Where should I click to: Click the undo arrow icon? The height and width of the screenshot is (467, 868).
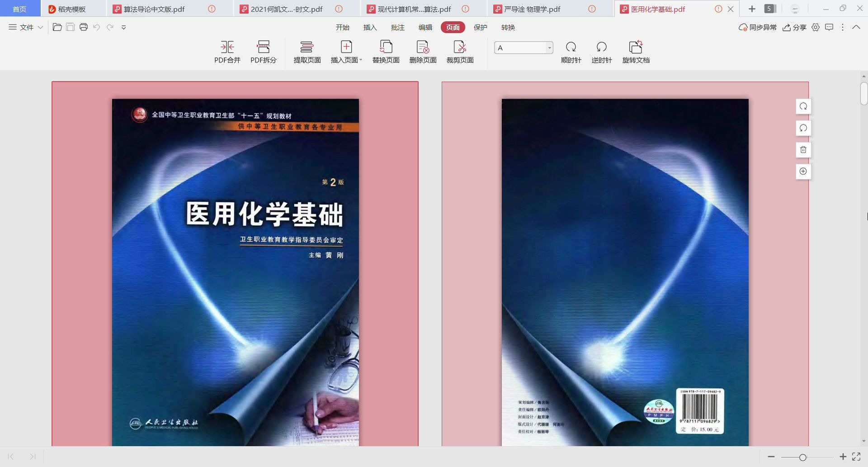(x=96, y=27)
